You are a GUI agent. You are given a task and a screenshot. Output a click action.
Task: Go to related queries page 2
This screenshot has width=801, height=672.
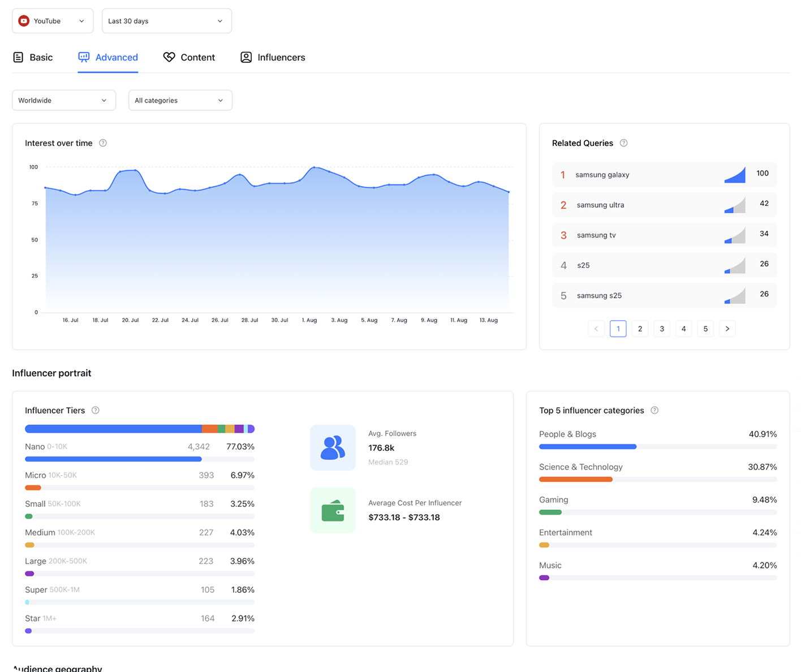pyautogui.click(x=640, y=329)
